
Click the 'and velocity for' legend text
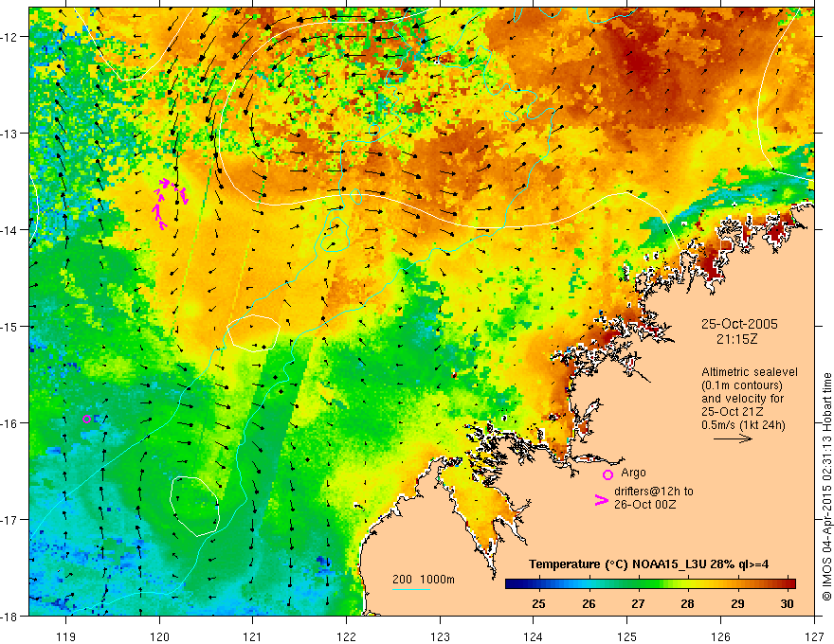pos(742,399)
